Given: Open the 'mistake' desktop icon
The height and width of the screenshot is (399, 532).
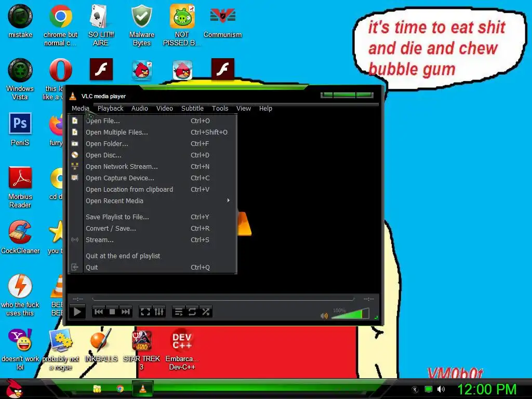Looking at the screenshot, I should pos(20,21).
